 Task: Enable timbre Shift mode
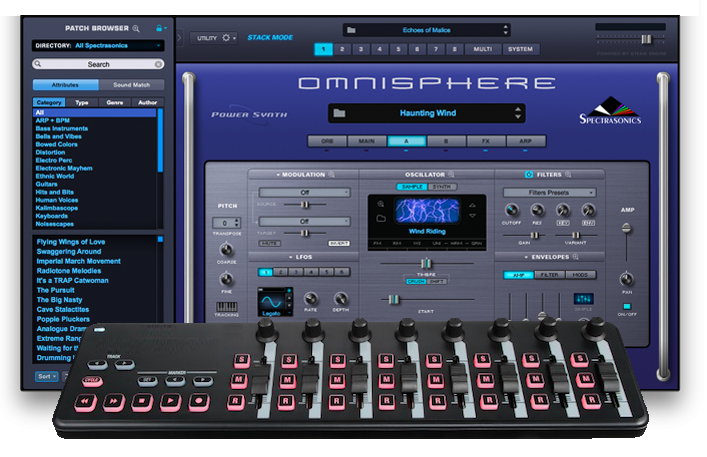(436, 281)
